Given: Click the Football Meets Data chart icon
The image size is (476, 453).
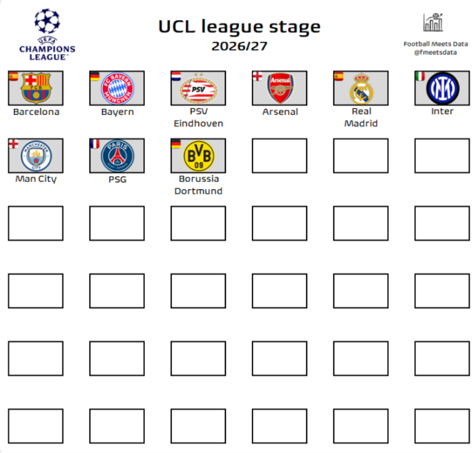Looking at the screenshot, I should pyautogui.click(x=433, y=23).
